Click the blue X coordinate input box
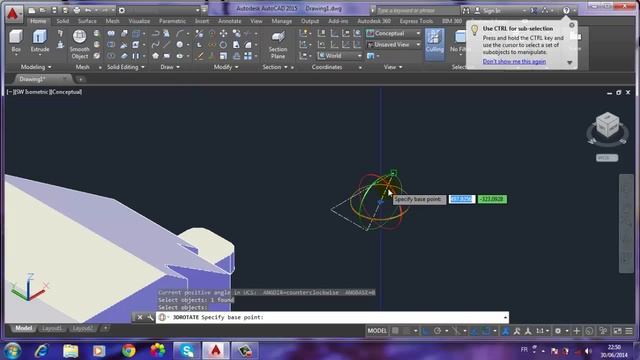Viewport: 640px width, 360px height. [x=462, y=199]
